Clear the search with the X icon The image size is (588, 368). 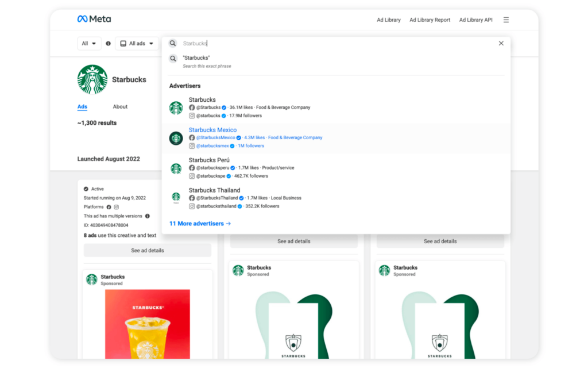501,43
